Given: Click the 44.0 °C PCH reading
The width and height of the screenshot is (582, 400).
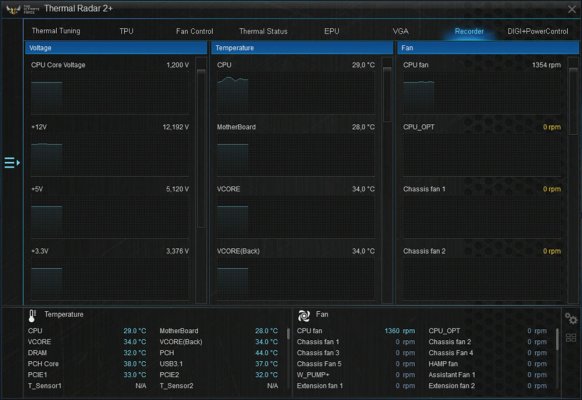Looking at the screenshot, I should (267, 353).
